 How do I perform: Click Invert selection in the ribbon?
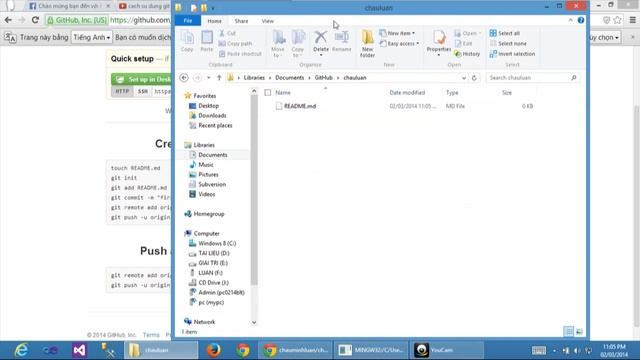coord(512,53)
